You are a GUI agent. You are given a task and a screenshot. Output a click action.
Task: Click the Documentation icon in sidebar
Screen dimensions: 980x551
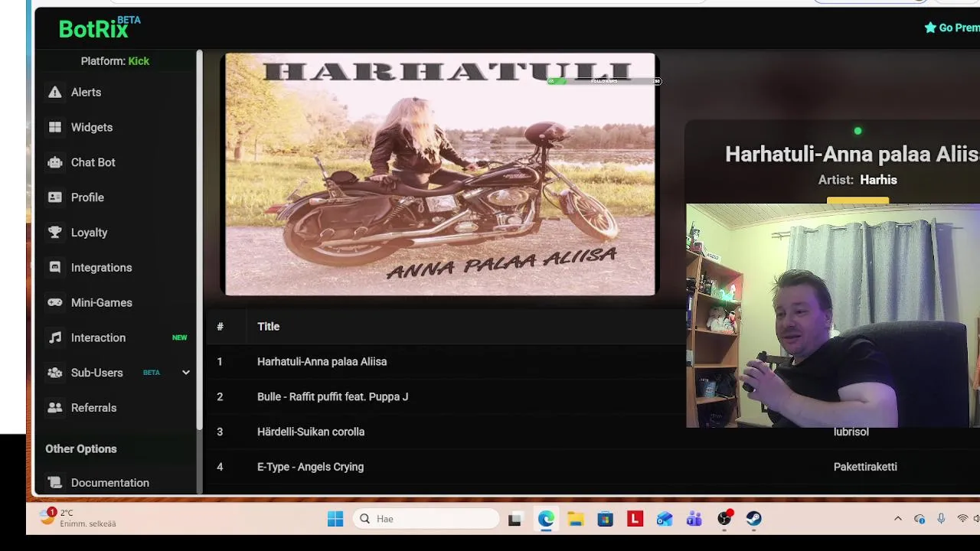pos(55,483)
